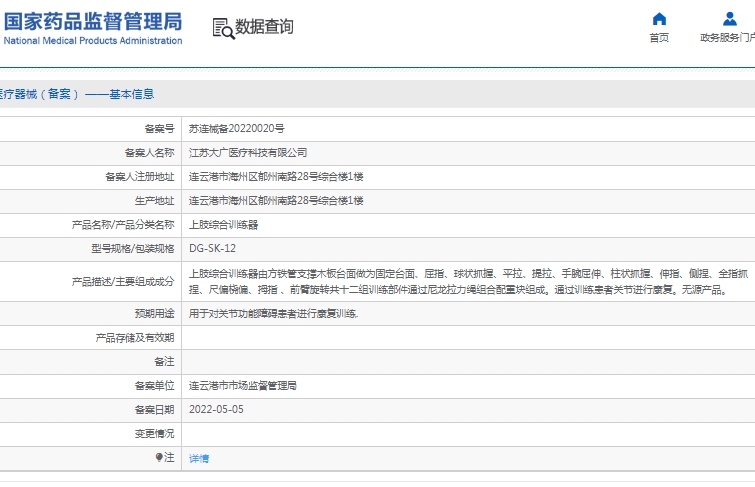Click the 备案人名称 row label
The height and width of the screenshot is (487, 755).
click(149, 153)
